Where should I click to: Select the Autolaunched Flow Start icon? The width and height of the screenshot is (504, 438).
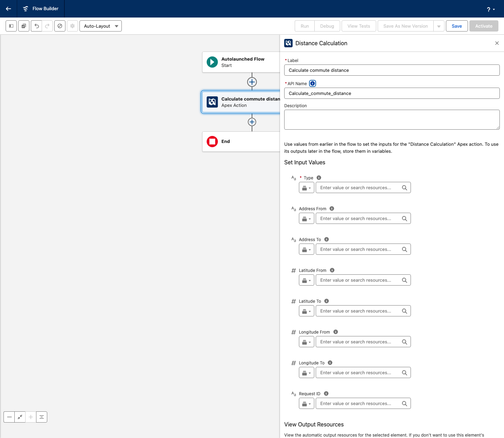212,62
